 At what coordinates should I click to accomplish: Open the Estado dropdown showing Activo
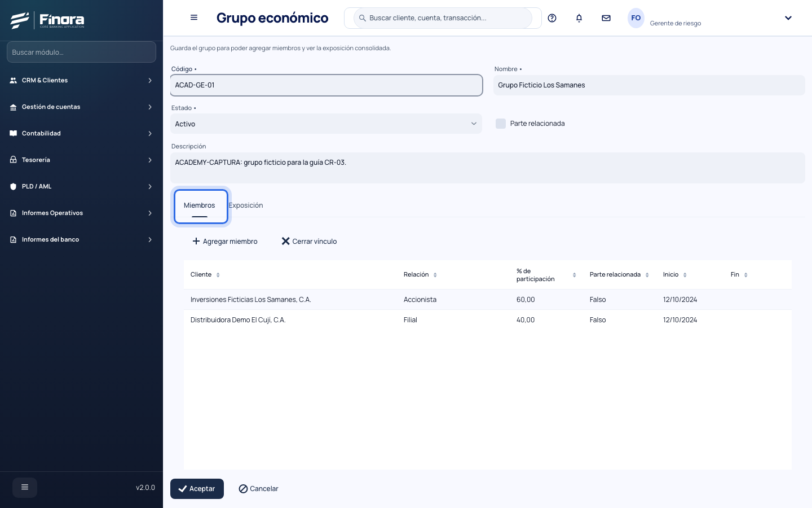click(326, 124)
